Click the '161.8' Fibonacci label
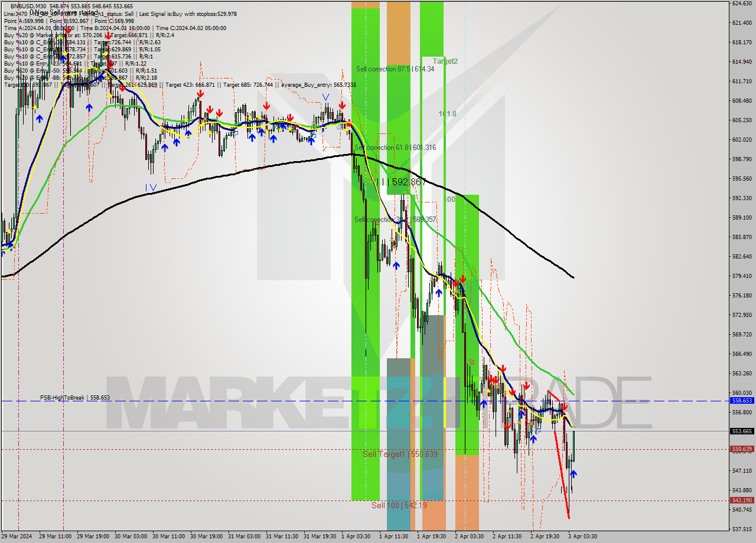Viewport: 756px width, 543px height. point(447,113)
